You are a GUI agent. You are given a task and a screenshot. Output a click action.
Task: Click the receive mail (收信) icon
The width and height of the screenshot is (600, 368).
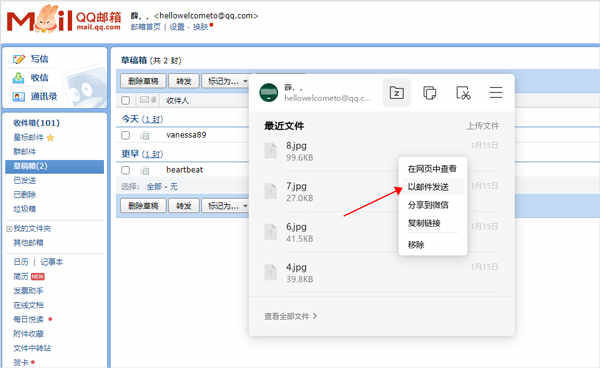(x=18, y=78)
